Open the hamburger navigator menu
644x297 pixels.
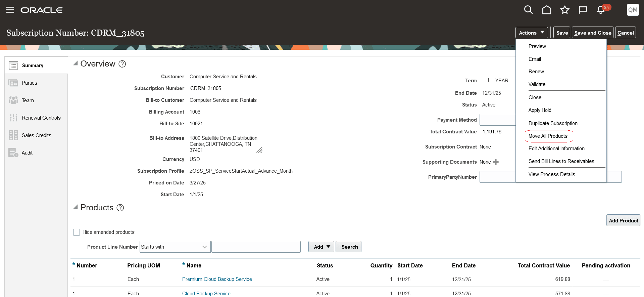pyautogui.click(x=10, y=10)
